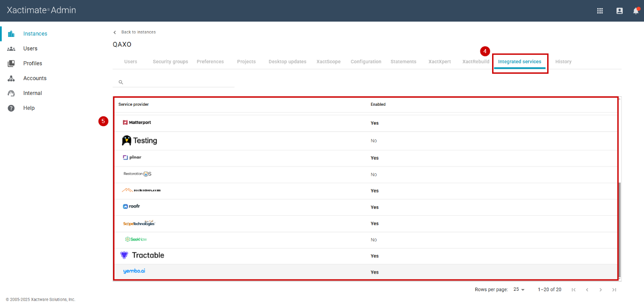Go to last page of results
The width and height of the screenshot is (644, 307).
614,290
